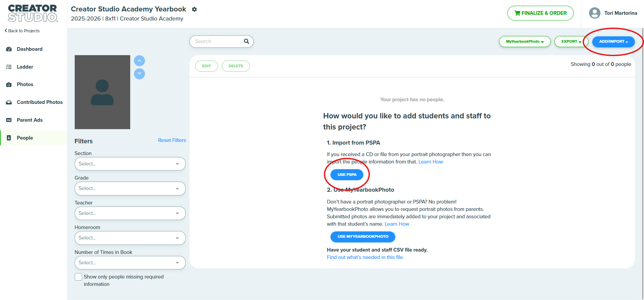
Task: Expand the Section filter dropdown
Action: point(130,164)
